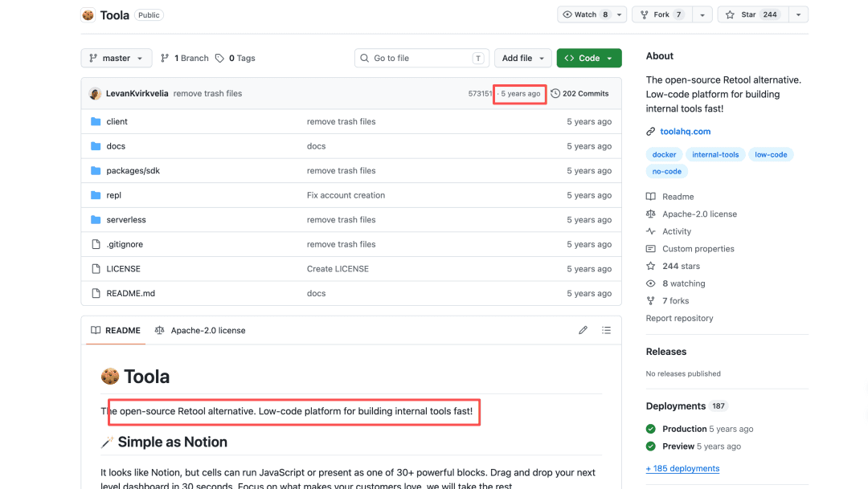Open the Readme link in About
This screenshot has height=489, width=868.
tap(678, 197)
